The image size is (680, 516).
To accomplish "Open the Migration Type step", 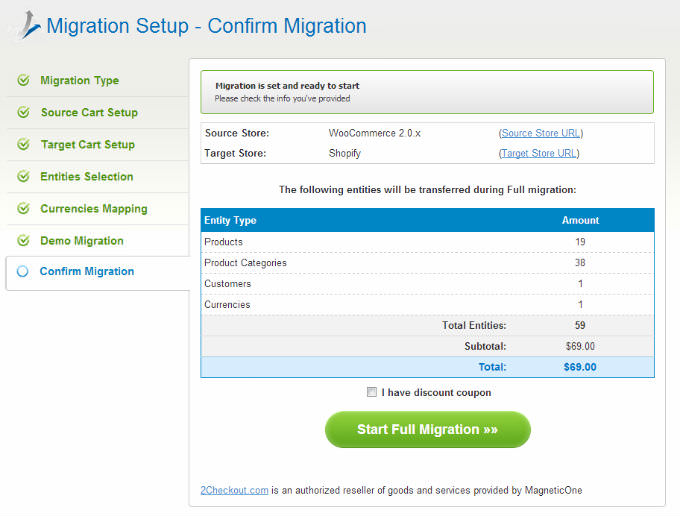I will (79, 81).
